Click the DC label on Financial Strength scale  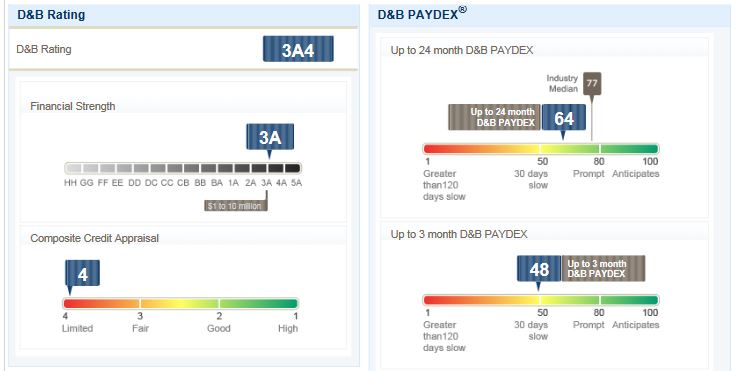[x=151, y=183]
